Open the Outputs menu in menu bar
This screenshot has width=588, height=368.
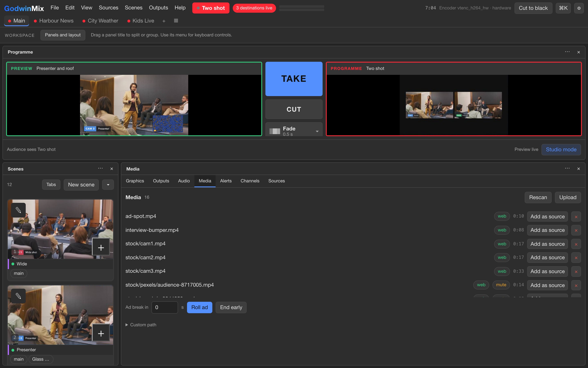coord(158,8)
